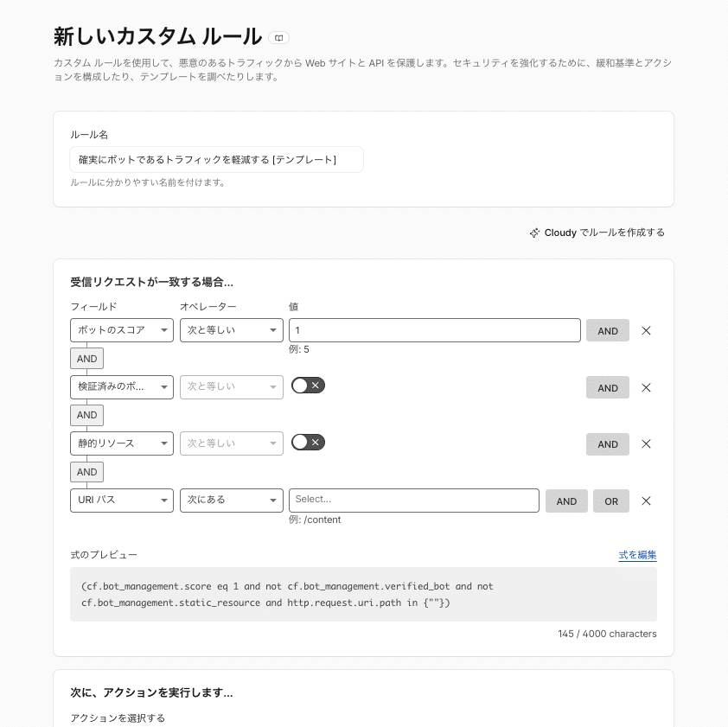Image resolution: width=728 pixels, height=727 pixels.
Task: Click the Cloudy sparkle icon
Action: (x=535, y=233)
